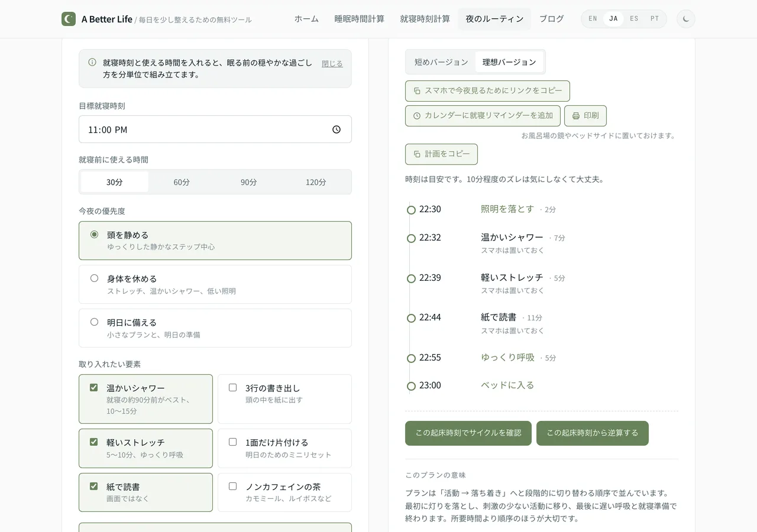This screenshot has width=757, height=532.
Task: Click clock icon on カレンダー reminder button
Action: [417, 116]
